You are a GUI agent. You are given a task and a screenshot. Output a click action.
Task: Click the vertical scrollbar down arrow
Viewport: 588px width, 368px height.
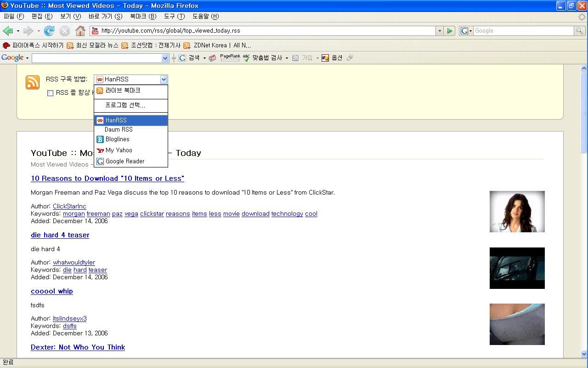(x=584, y=354)
